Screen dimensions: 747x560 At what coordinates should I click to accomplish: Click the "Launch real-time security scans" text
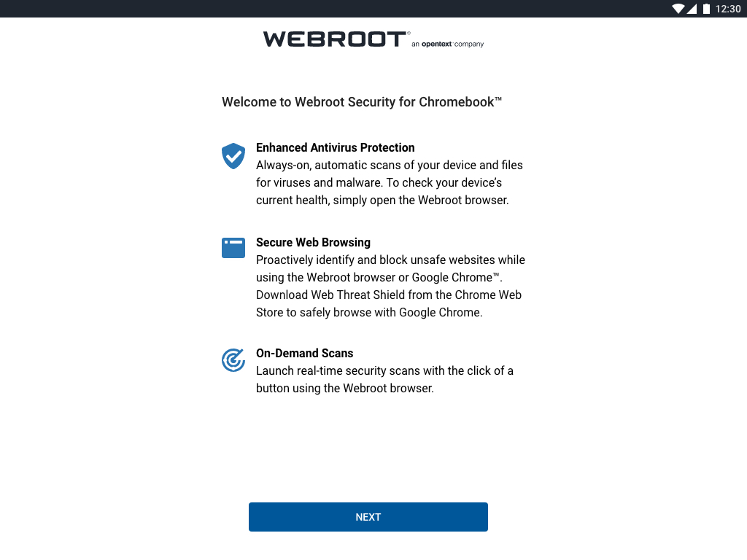coord(384,370)
